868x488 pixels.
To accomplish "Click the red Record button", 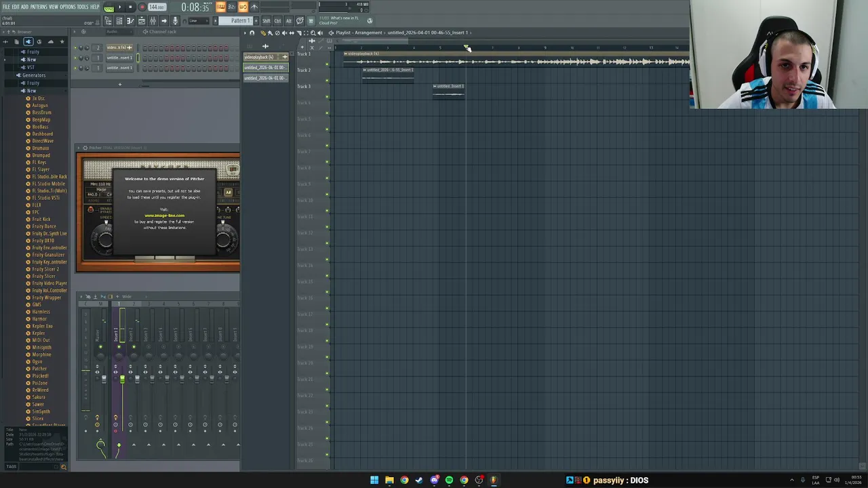I will tap(142, 7).
